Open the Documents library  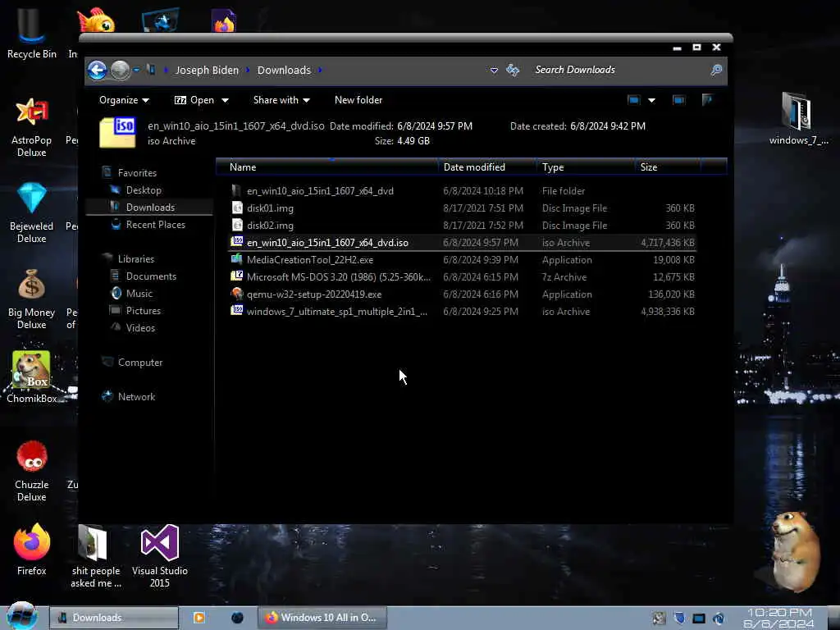151,276
